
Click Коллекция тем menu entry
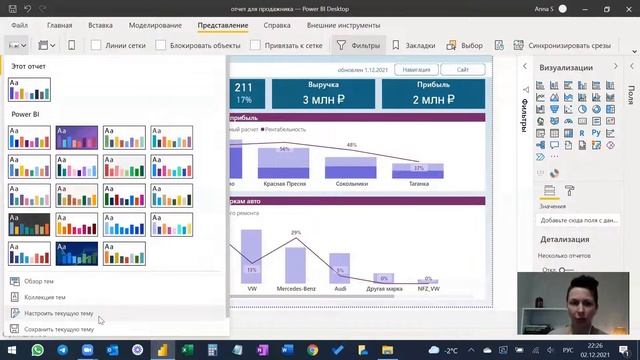pos(44,297)
